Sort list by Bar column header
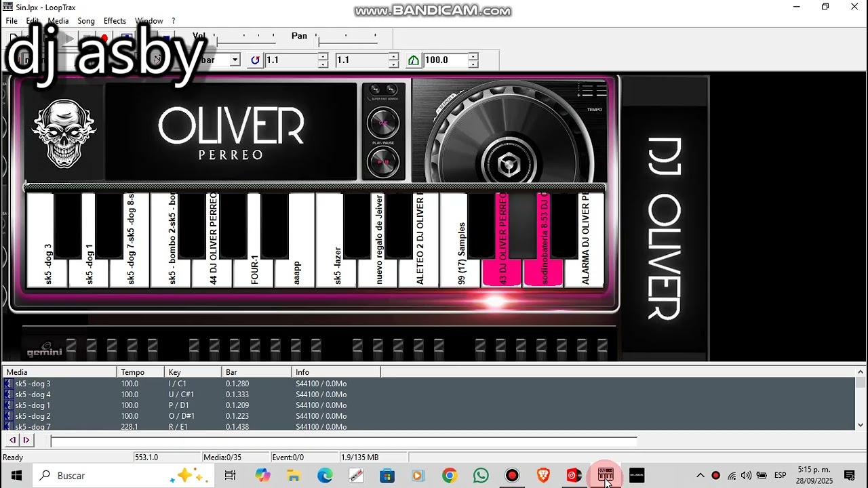Viewport: 868px width, 488px height. 257,372
